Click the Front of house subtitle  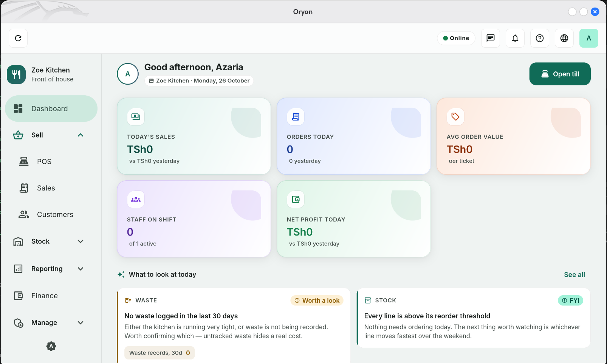(53, 79)
